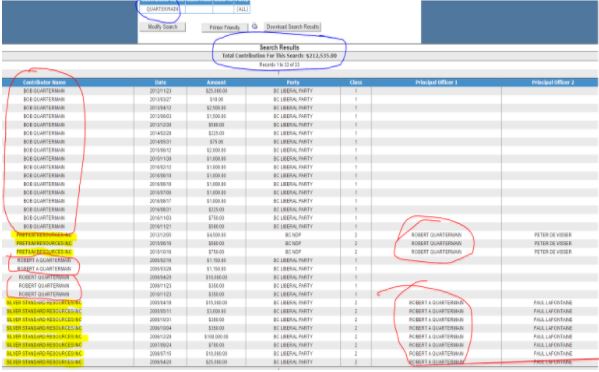The width and height of the screenshot is (599, 372).
Task: Click the $4,500.00 BC NDP contribution amount
Action: coord(216,235)
